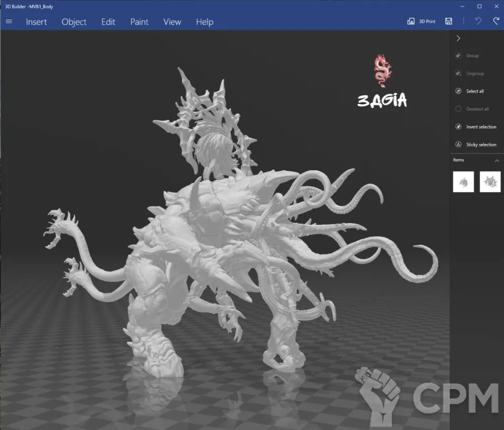Open the Object menu
The width and height of the screenshot is (504, 430).
tap(74, 22)
